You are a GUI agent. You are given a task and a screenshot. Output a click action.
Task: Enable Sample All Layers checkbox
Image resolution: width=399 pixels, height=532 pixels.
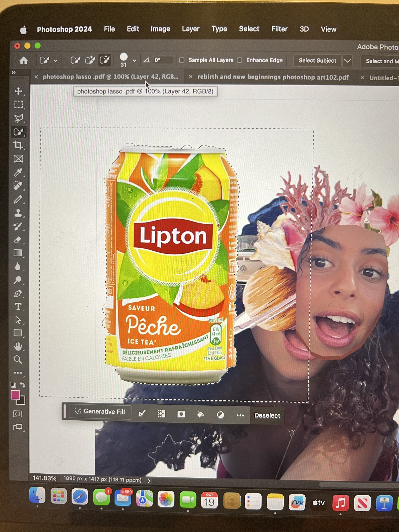(182, 60)
